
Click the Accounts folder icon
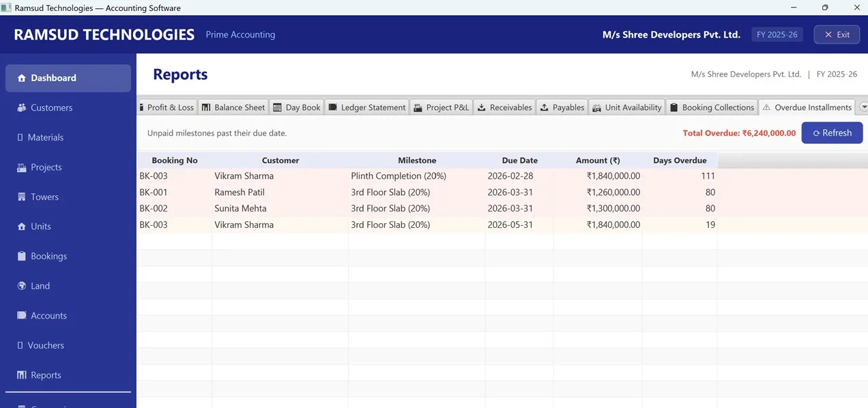pos(22,315)
